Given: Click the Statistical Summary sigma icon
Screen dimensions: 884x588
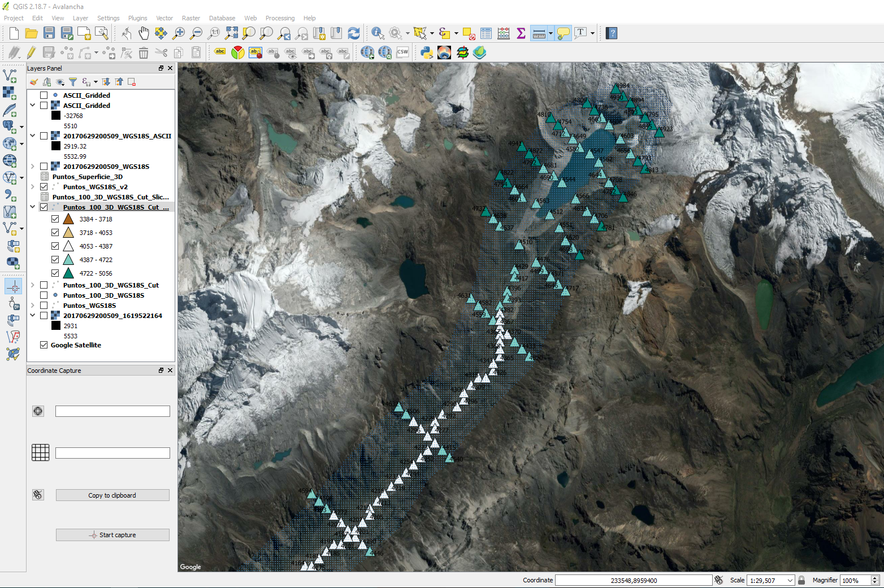Looking at the screenshot, I should 521,33.
